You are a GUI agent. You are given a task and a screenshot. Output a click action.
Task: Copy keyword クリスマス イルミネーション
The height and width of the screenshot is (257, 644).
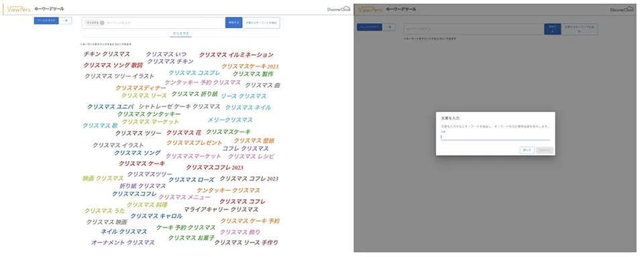click(x=236, y=54)
